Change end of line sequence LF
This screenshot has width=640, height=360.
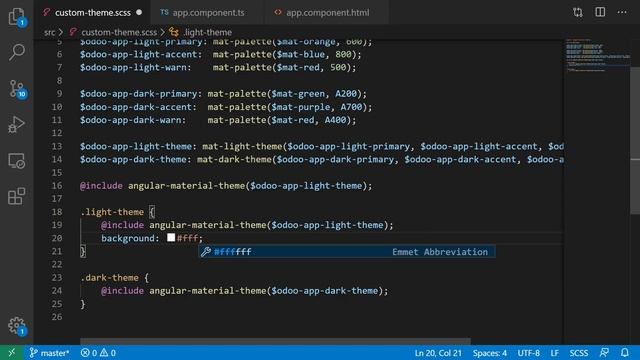click(x=554, y=353)
